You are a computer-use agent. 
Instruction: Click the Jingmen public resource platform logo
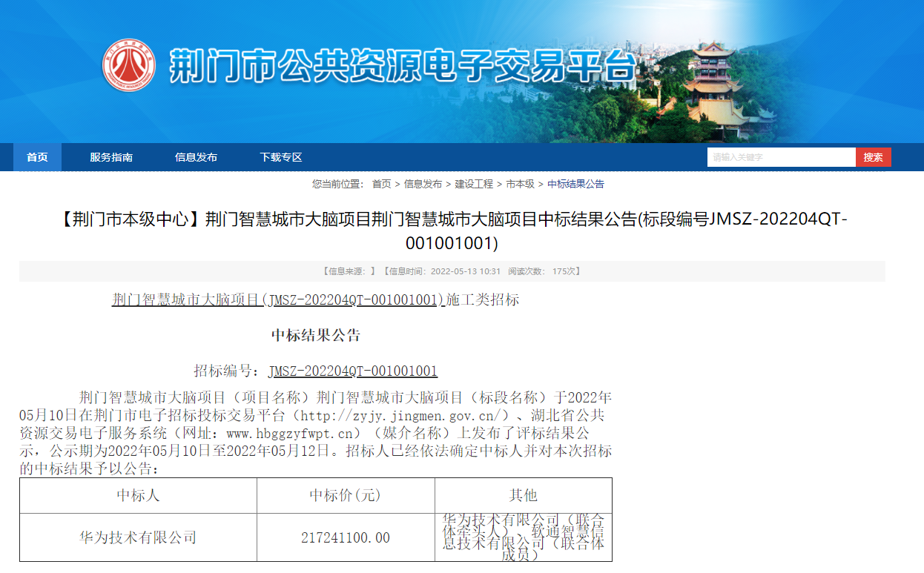click(129, 64)
